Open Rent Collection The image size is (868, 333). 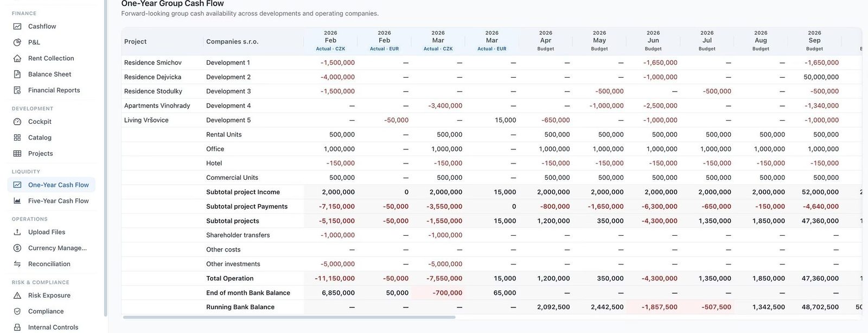point(52,58)
